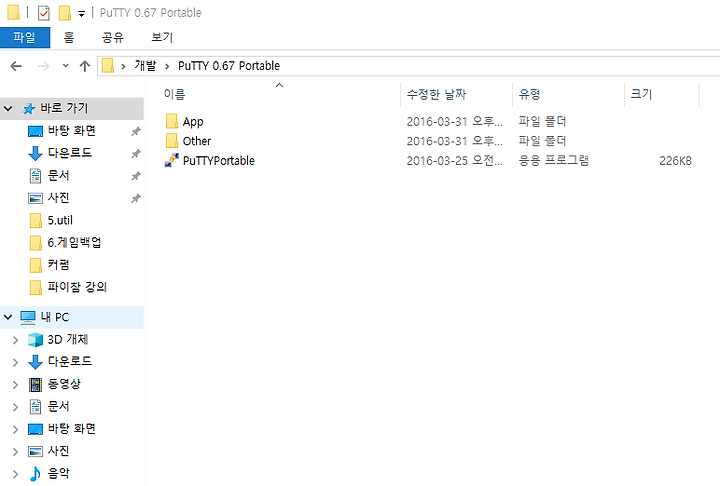Select the App folder icon
720x486 pixels.
(172, 121)
